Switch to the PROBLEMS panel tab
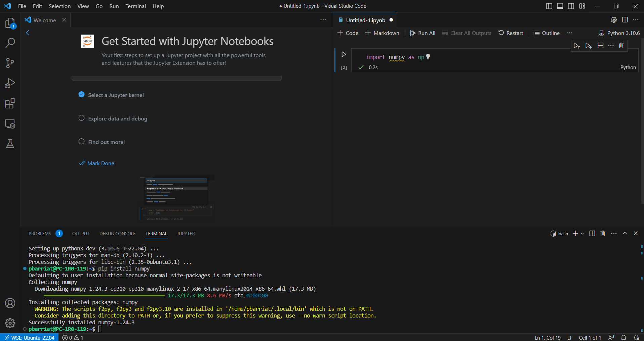 pyautogui.click(x=40, y=234)
